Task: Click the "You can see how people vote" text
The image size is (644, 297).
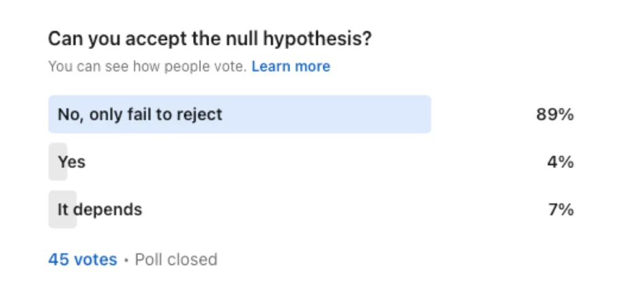Action: [147, 66]
